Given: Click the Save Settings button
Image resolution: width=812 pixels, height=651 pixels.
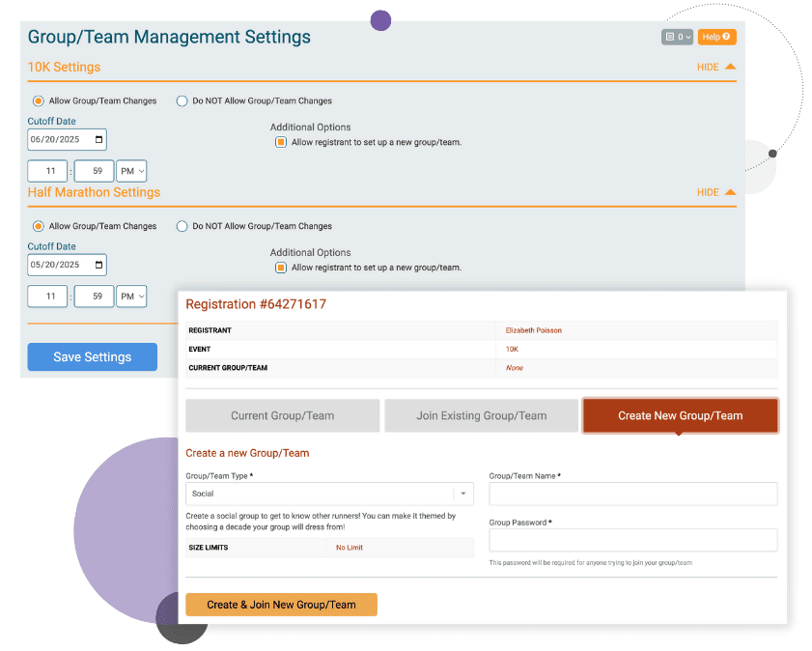Looking at the screenshot, I should [x=92, y=356].
